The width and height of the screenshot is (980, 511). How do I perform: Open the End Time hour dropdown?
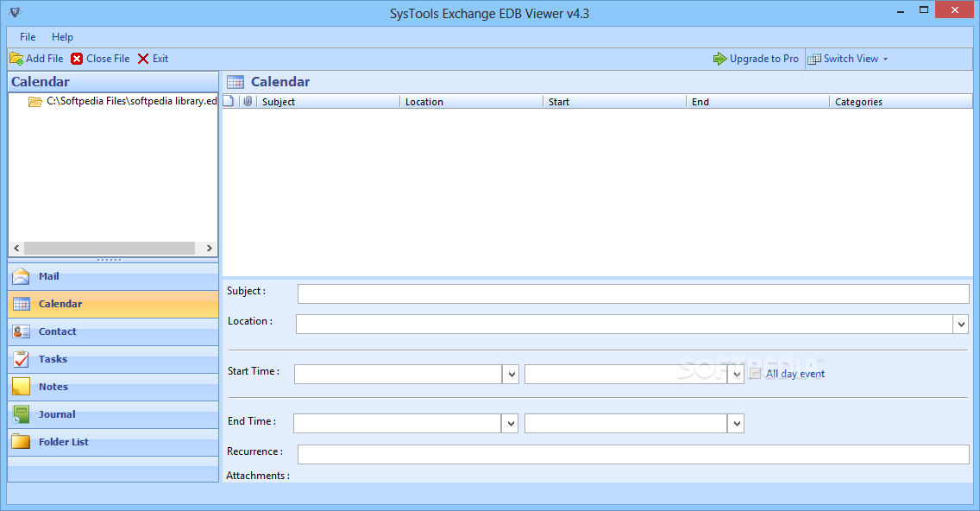736,424
